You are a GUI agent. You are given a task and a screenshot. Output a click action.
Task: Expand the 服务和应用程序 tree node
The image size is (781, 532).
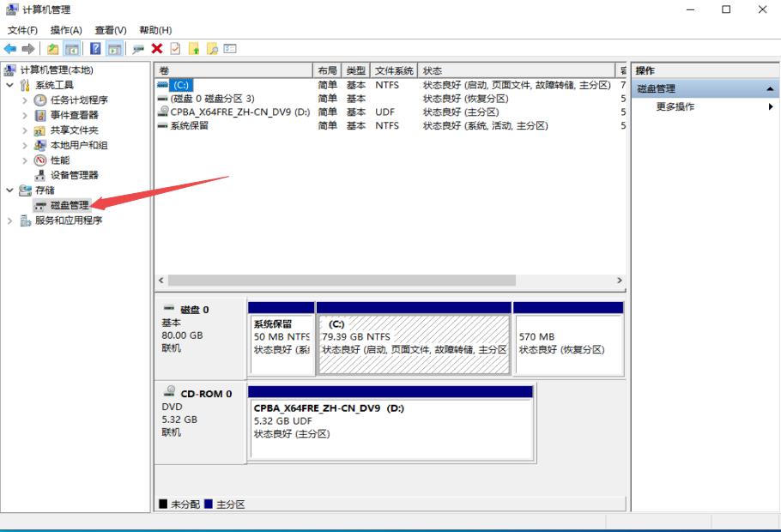pyautogui.click(x=9, y=219)
